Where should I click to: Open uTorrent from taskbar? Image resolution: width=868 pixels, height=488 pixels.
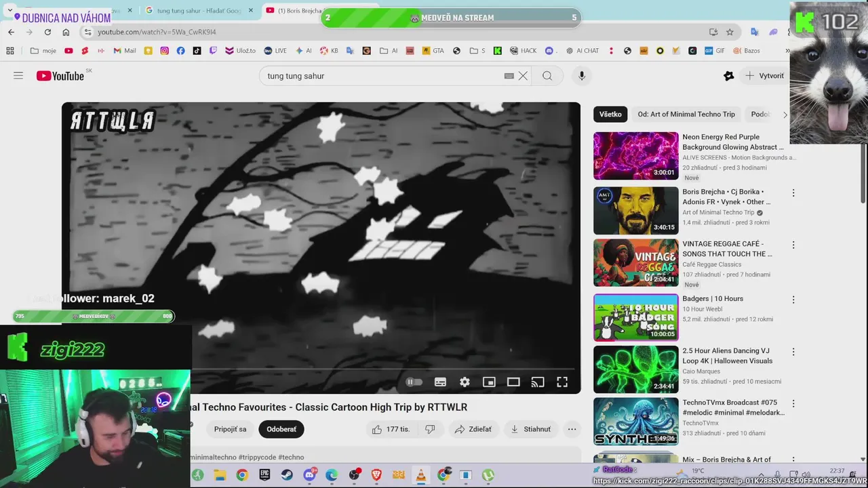point(488,475)
